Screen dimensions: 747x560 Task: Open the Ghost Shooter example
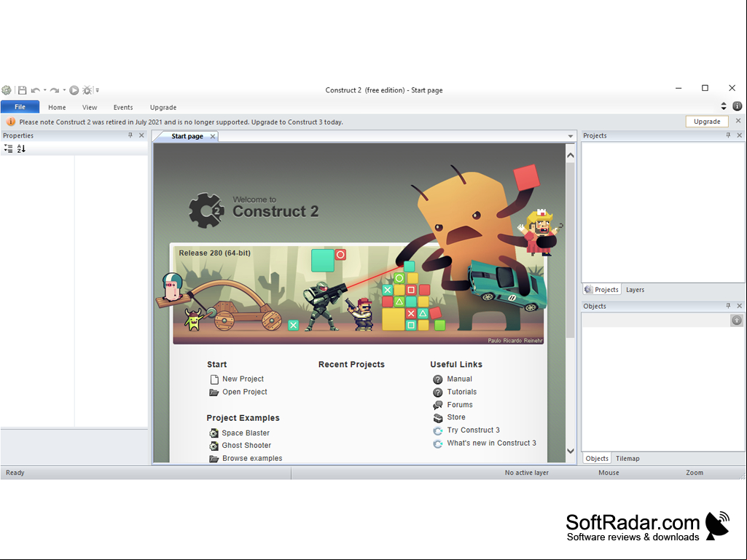tap(246, 445)
